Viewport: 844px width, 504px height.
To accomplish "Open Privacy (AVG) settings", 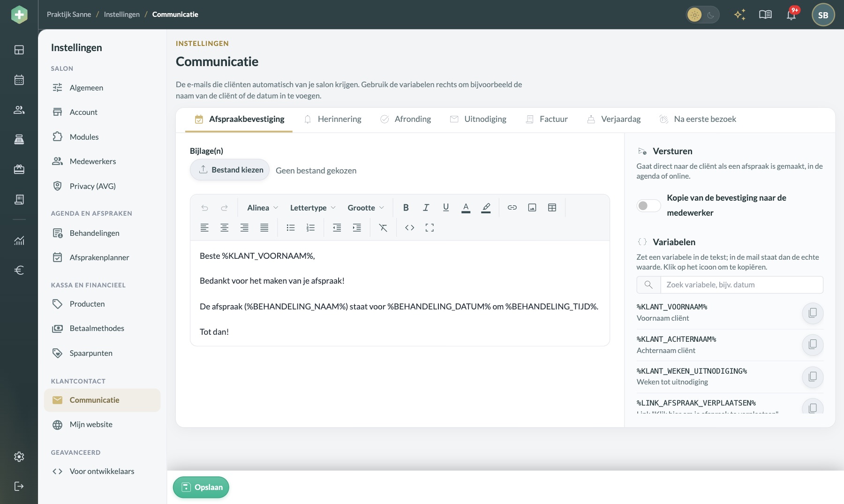I will pos(102,186).
